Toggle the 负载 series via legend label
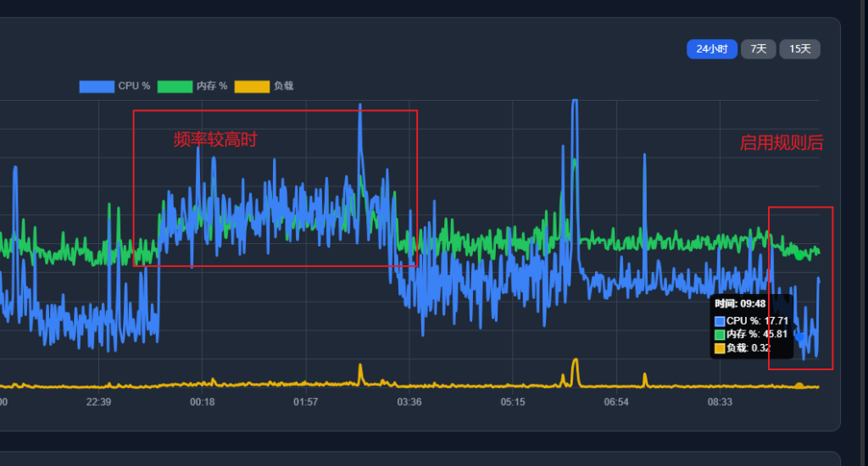 pos(283,86)
